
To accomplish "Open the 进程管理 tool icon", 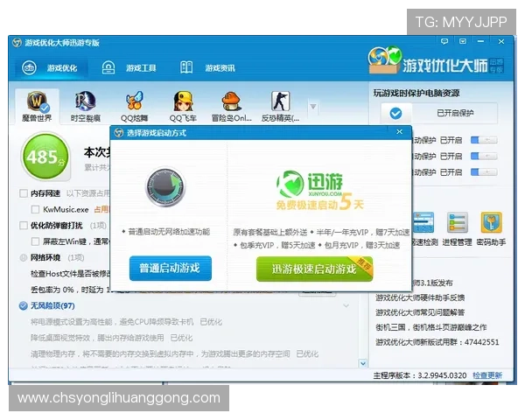I will 457,228.
